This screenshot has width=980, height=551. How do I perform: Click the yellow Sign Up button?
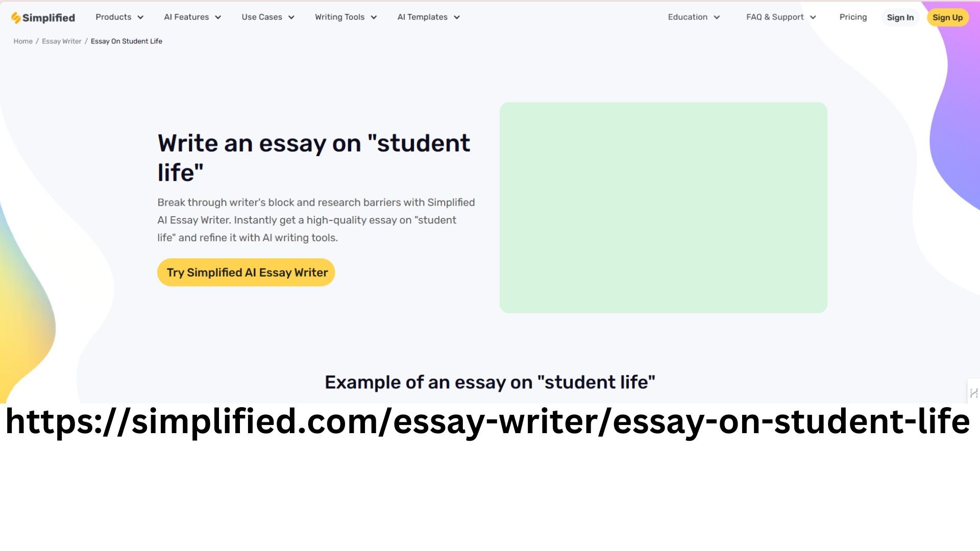(948, 18)
